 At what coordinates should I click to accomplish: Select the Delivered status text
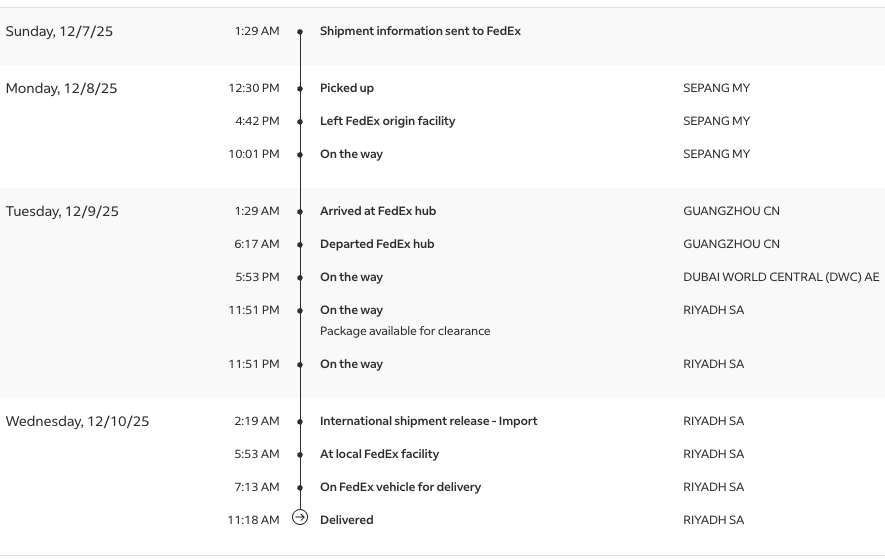click(346, 520)
